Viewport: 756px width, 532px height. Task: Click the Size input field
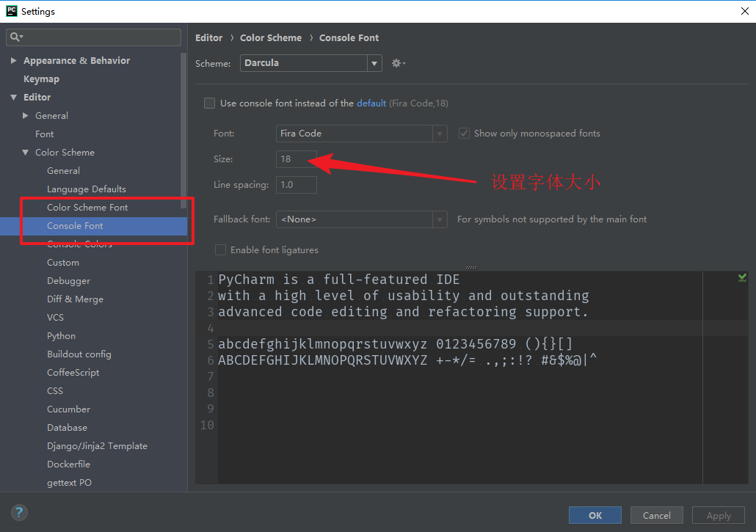point(296,158)
